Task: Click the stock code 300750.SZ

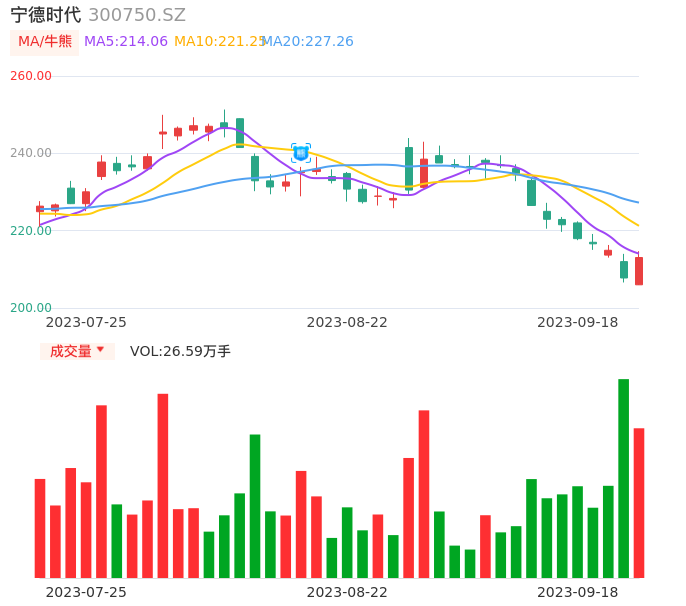Action: (x=137, y=15)
